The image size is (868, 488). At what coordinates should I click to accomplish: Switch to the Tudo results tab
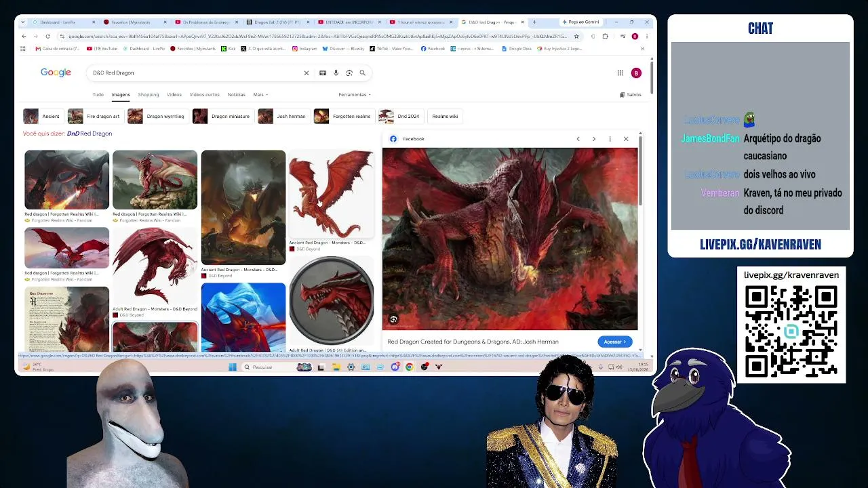click(x=98, y=95)
